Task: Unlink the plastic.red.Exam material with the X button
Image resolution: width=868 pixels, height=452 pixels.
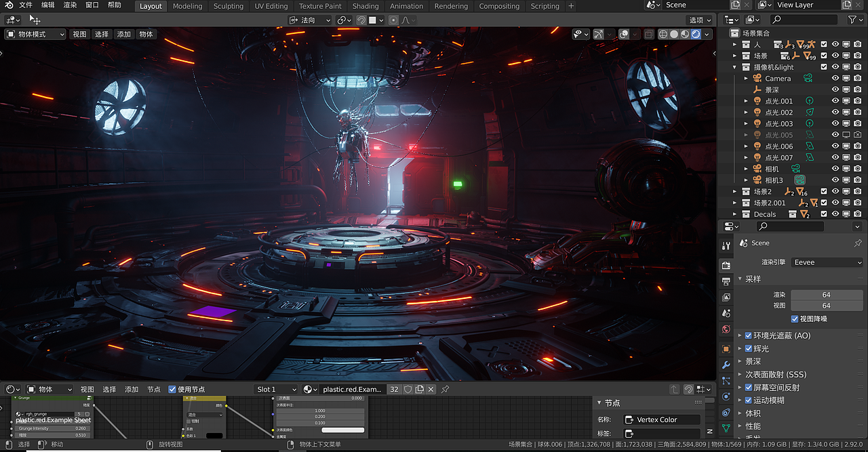Action: click(x=431, y=389)
